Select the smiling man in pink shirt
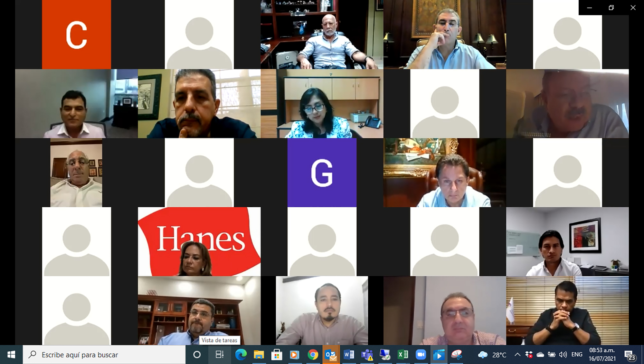The width and height of the screenshot is (644, 364). [77, 103]
